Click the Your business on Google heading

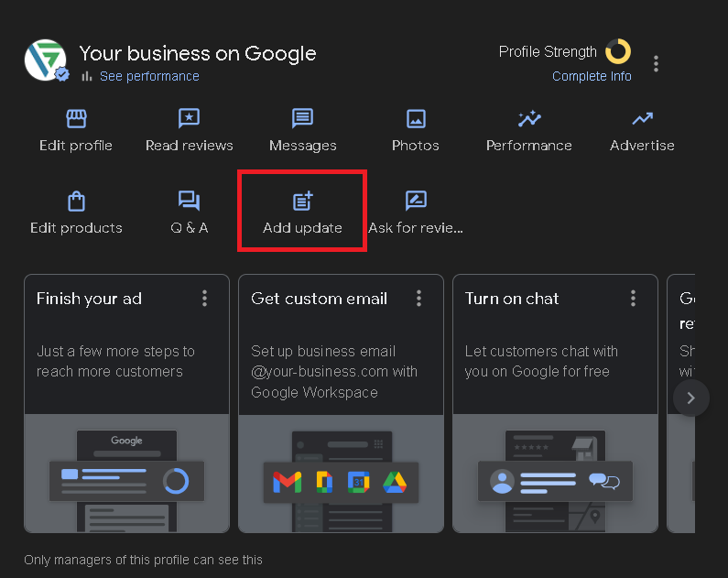198,53
